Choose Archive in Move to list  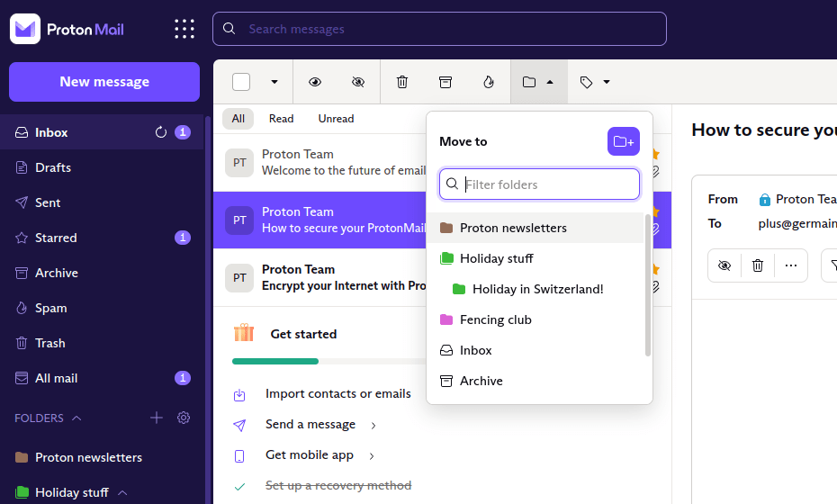click(535, 381)
